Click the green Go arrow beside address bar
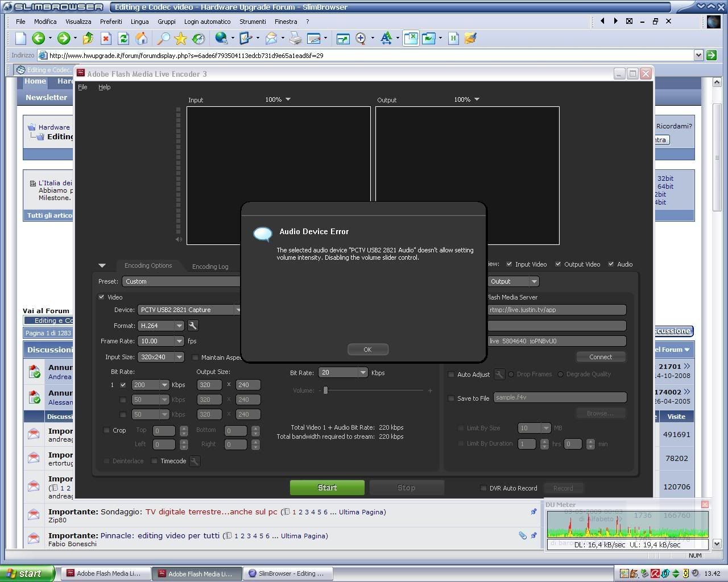The image size is (728, 582). (711, 55)
